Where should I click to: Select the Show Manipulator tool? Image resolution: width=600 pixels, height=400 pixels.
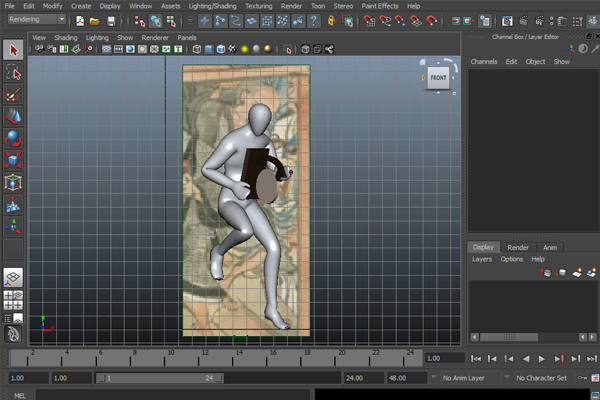click(13, 227)
